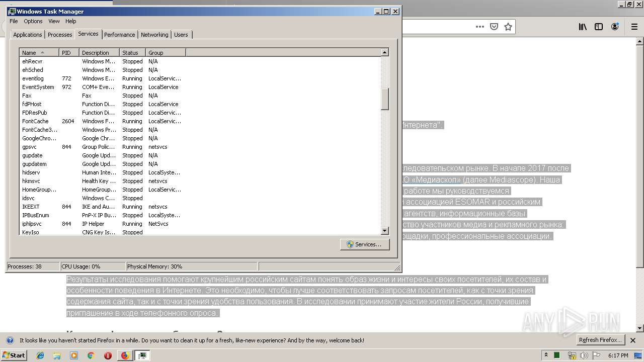Open Firefox page actions ellipsis menu

pyautogui.click(x=480, y=27)
